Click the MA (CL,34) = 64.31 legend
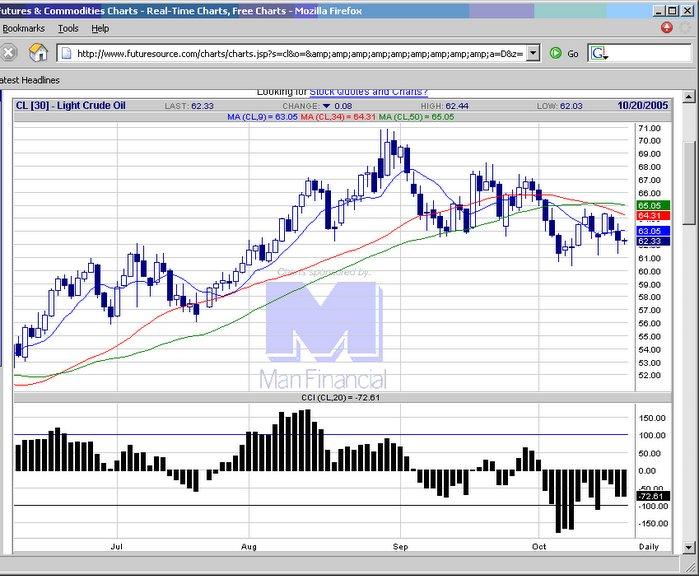This screenshot has height=576, width=699. coord(338,117)
